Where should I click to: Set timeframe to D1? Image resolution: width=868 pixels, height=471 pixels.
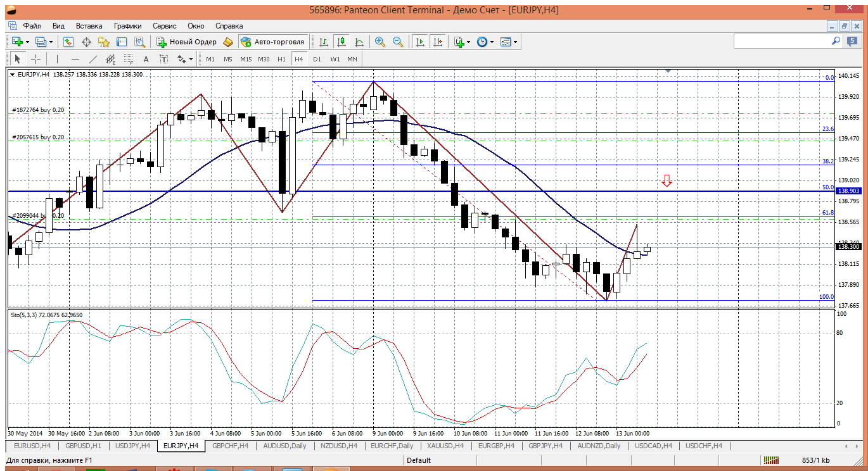pos(317,59)
